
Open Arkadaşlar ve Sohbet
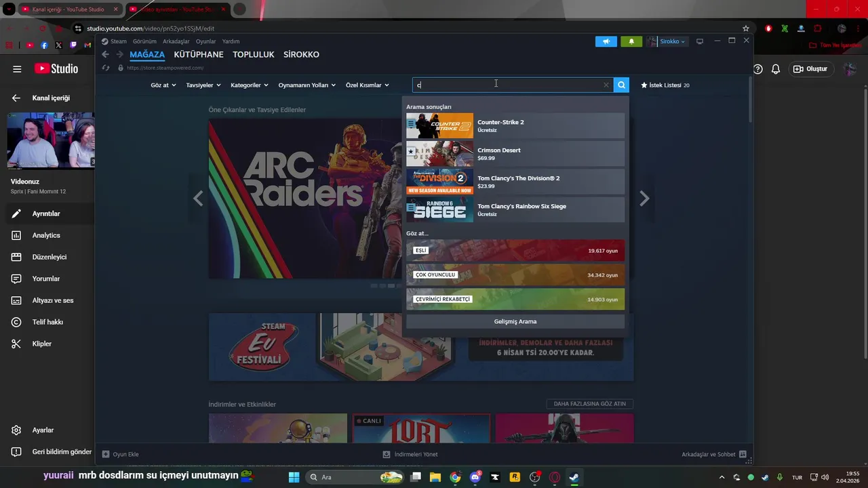714,454
